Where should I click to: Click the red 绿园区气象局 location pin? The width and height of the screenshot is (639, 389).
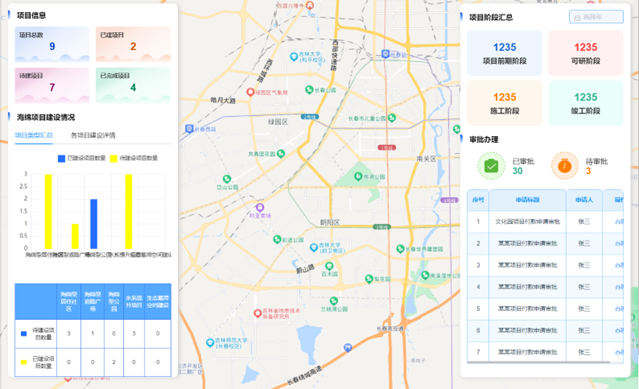point(251,92)
